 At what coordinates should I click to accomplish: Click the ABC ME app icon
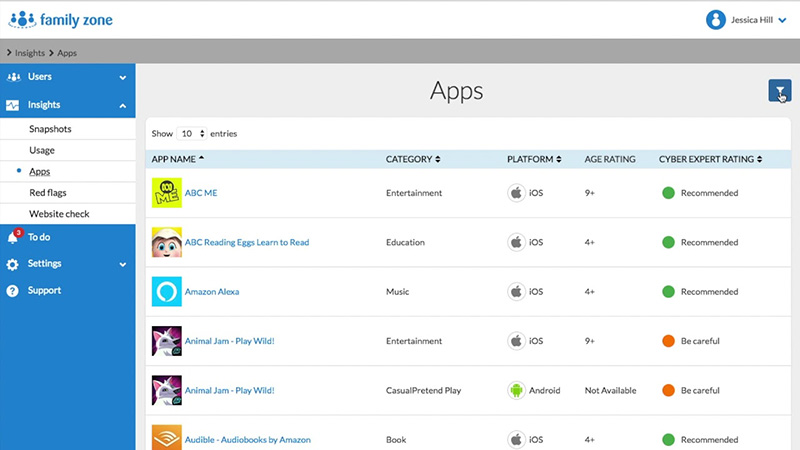[x=166, y=193]
